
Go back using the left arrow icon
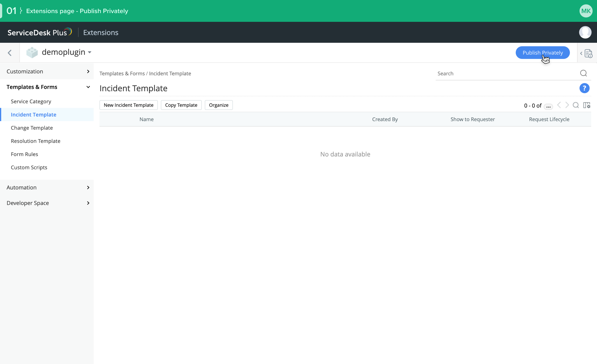click(10, 53)
